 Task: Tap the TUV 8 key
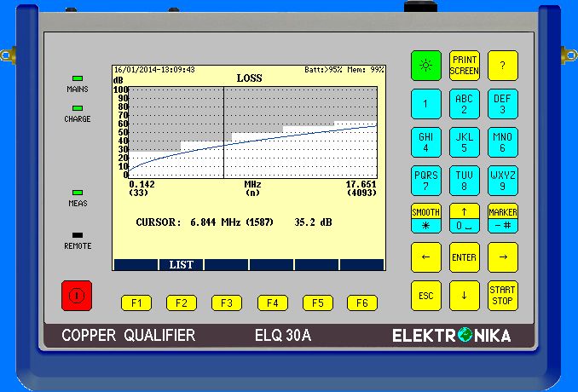464,181
